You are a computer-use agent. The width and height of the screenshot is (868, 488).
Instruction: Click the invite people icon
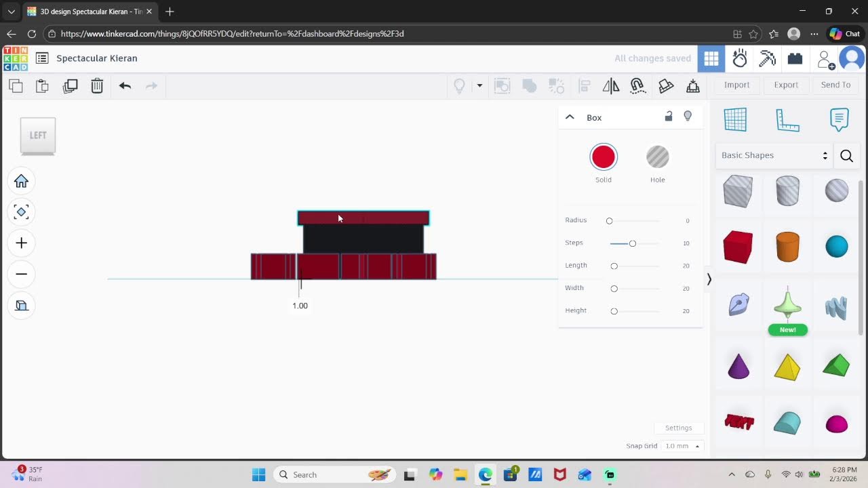point(825,60)
